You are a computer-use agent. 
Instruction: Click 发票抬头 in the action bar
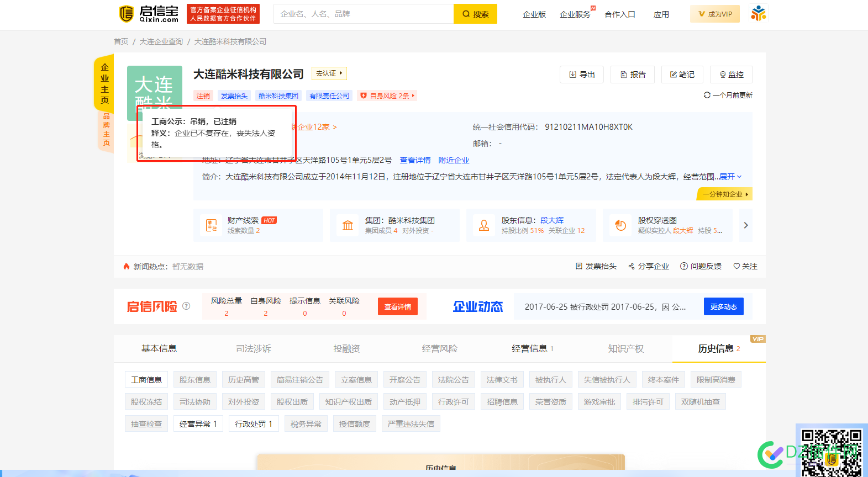[x=596, y=266]
